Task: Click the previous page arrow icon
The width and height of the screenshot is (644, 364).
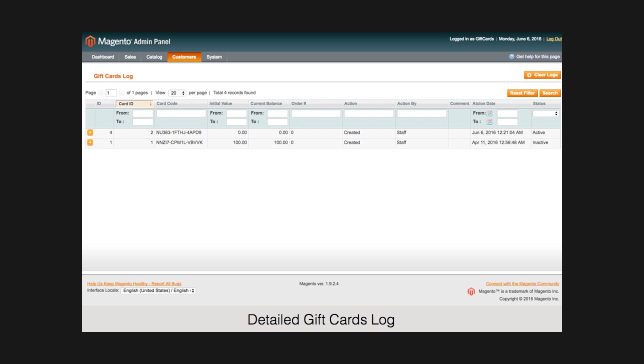Action: [100, 93]
